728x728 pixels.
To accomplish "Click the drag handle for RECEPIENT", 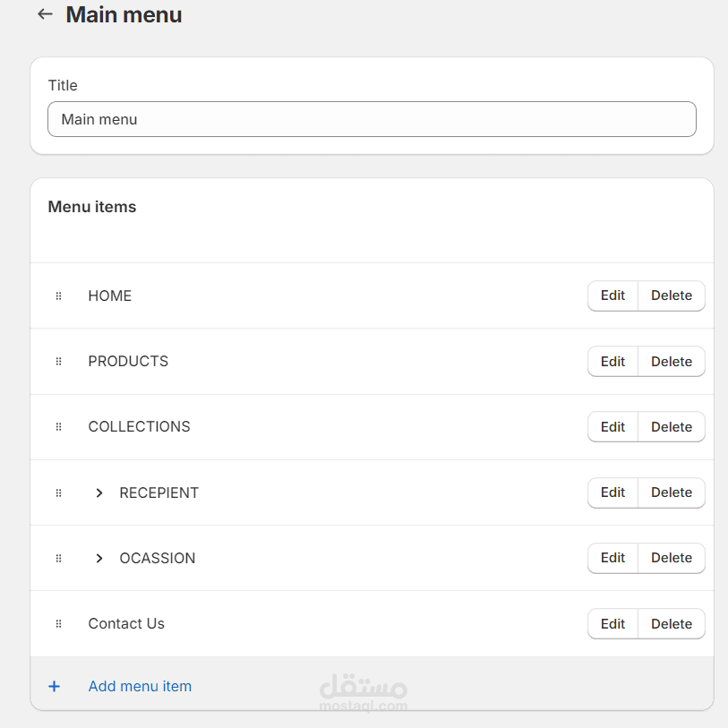I will (x=59, y=492).
